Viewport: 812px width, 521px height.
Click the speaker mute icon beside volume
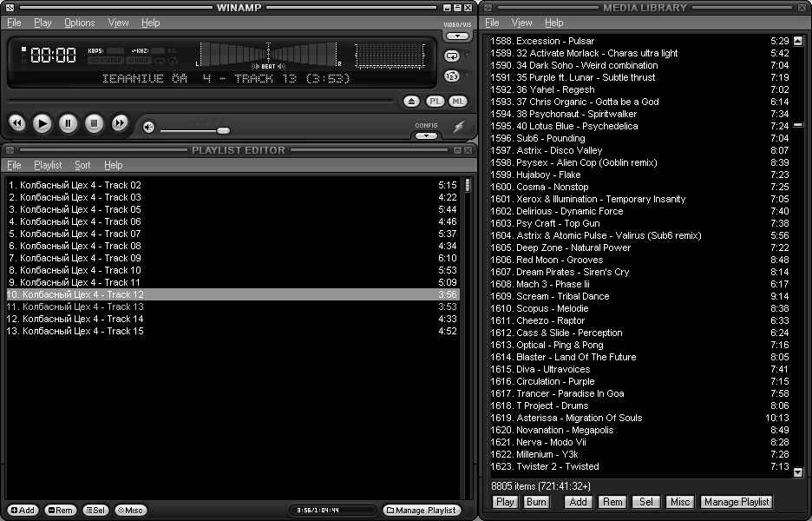pyautogui.click(x=148, y=127)
